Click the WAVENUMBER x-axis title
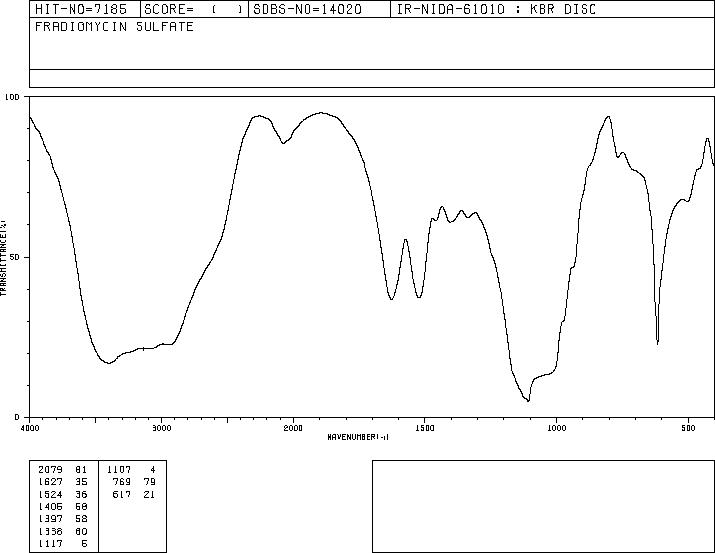Screen dimensions: 715x553 pyautogui.click(x=358, y=437)
